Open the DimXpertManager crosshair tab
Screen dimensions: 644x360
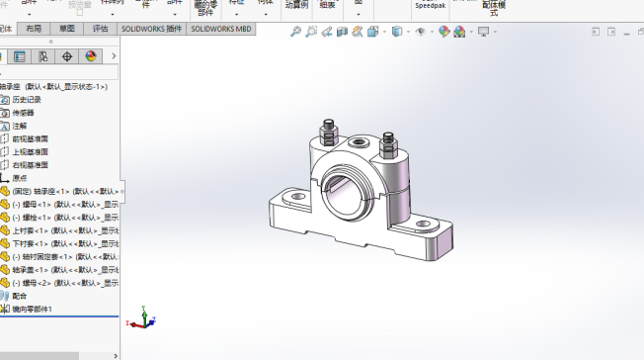(66, 56)
